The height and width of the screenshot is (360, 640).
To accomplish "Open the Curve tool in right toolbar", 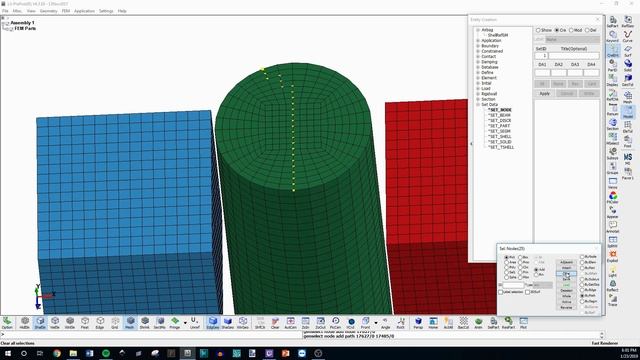I will coord(628,37).
